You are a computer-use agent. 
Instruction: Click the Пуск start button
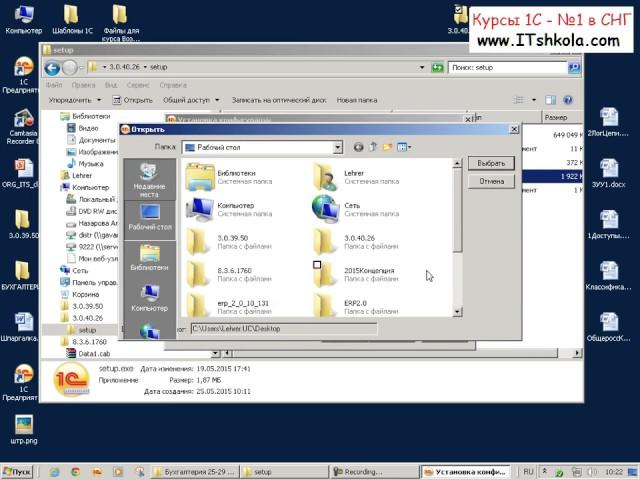(x=17, y=472)
